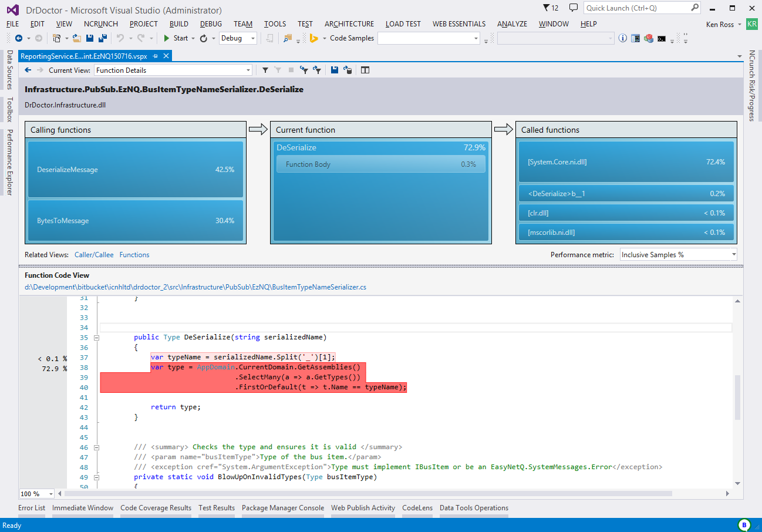Click save analyzed report icon in report toolbar
Viewport: 762px width, 532px height.
click(334, 70)
